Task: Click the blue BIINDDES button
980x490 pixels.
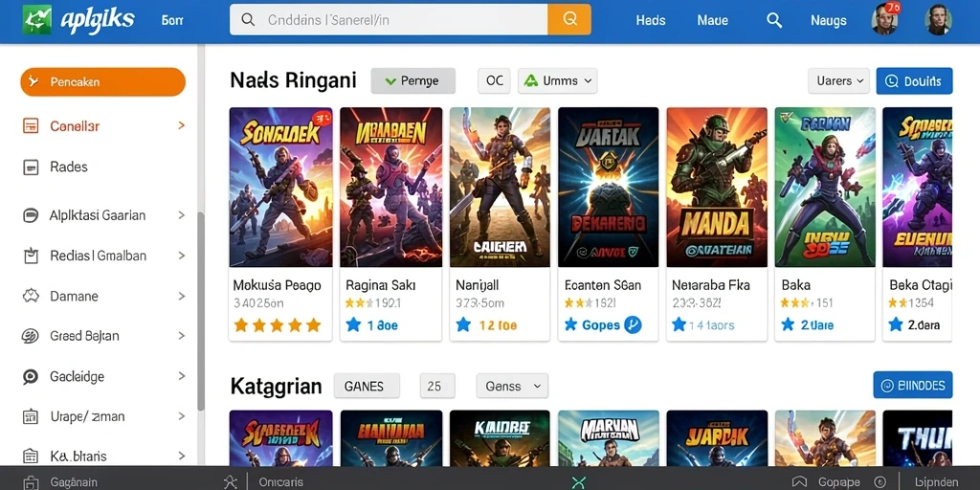Action: point(912,385)
